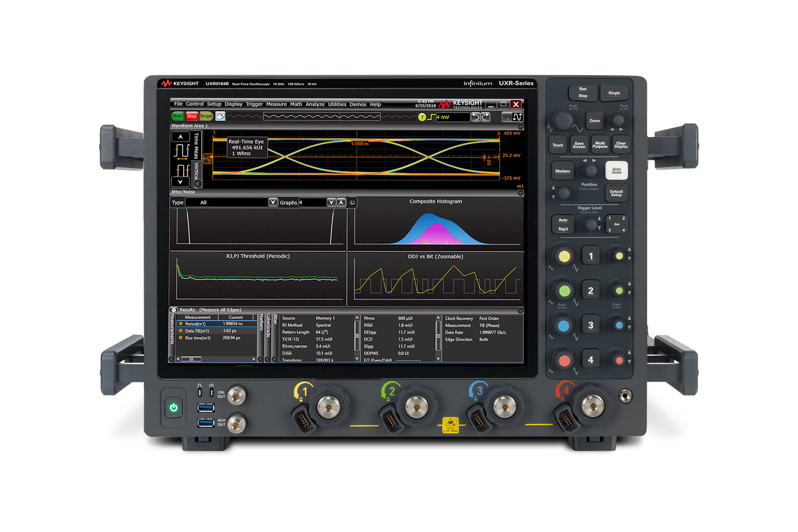Toggle Single capture mode
The height and width of the screenshot is (532, 798).
[x=205, y=116]
